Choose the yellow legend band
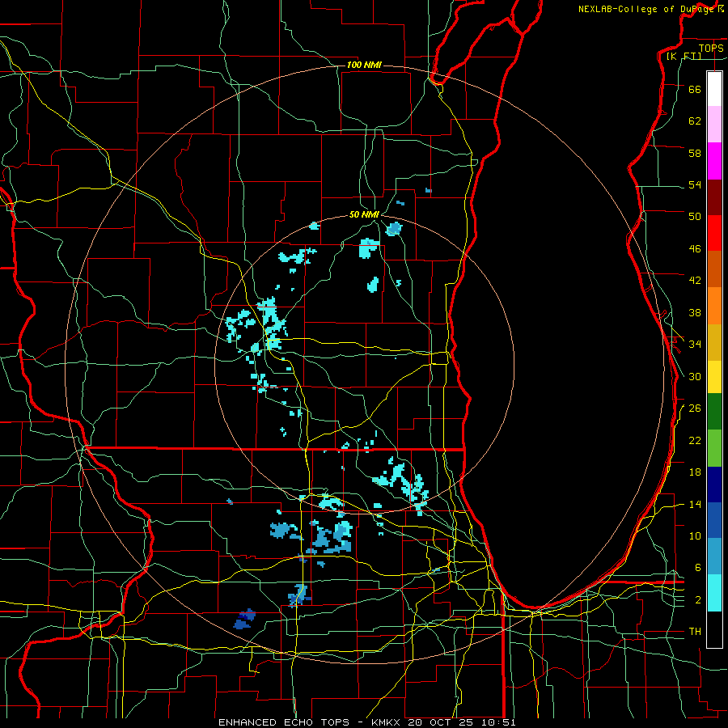Screen dimensions: 728x728 pos(714,376)
